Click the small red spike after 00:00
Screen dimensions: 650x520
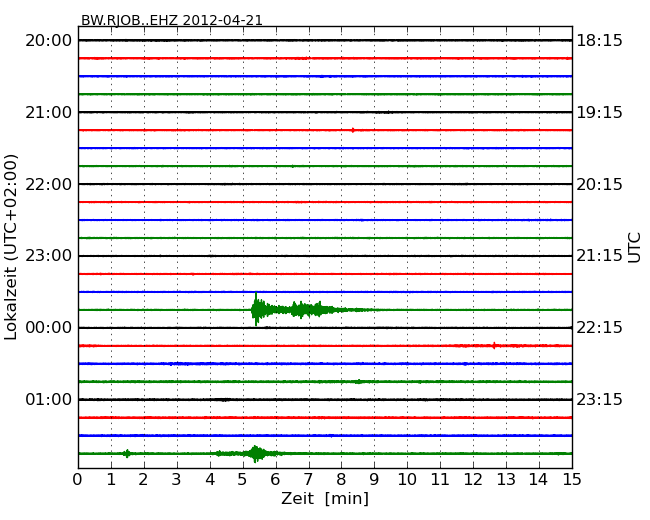click(494, 345)
